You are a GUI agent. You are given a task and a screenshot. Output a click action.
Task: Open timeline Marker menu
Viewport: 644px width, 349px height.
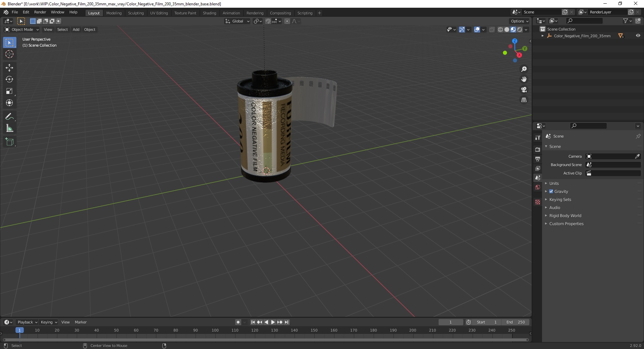click(x=80, y=322)
